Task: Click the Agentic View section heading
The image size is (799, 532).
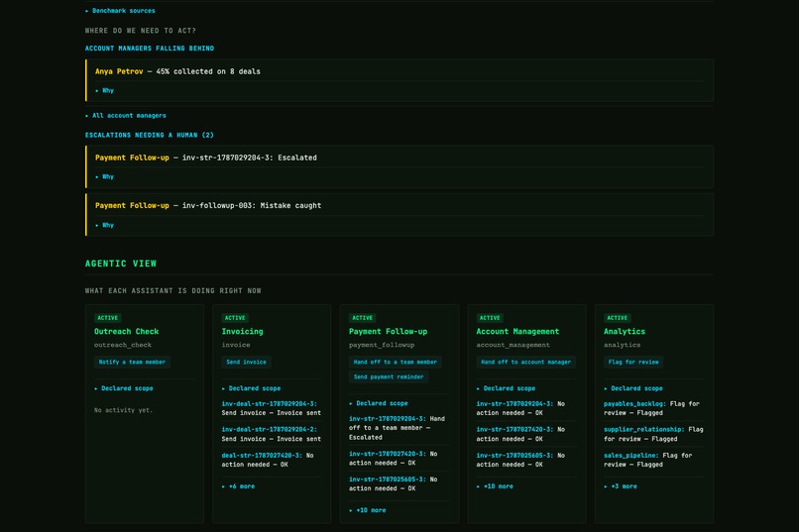Action: tap(121, 264)
